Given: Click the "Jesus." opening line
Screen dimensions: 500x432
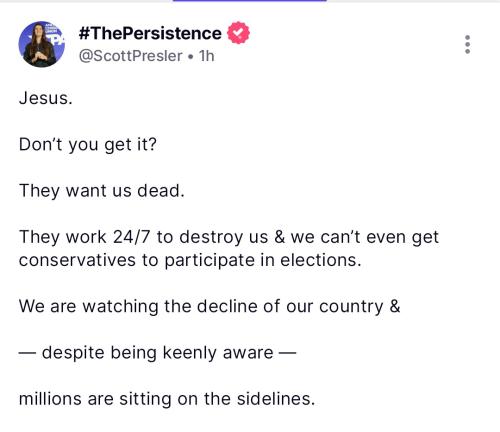Looking at the screenshot, I should [x=46, y=98].
